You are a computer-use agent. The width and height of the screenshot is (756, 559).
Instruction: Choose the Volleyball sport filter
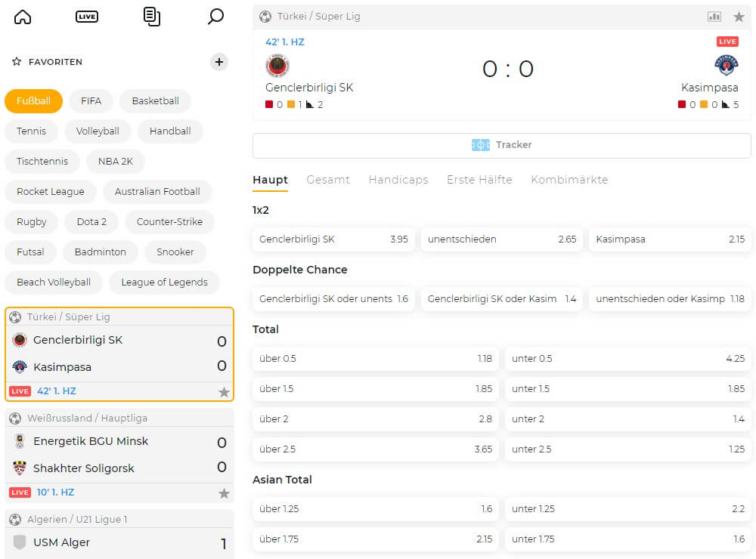98,131
